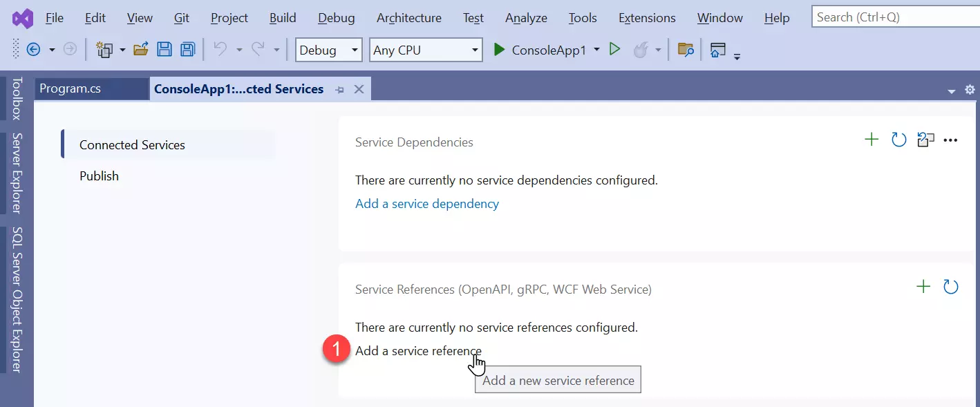
Task: Click Add a service reference link
Action: click(418, 350)
